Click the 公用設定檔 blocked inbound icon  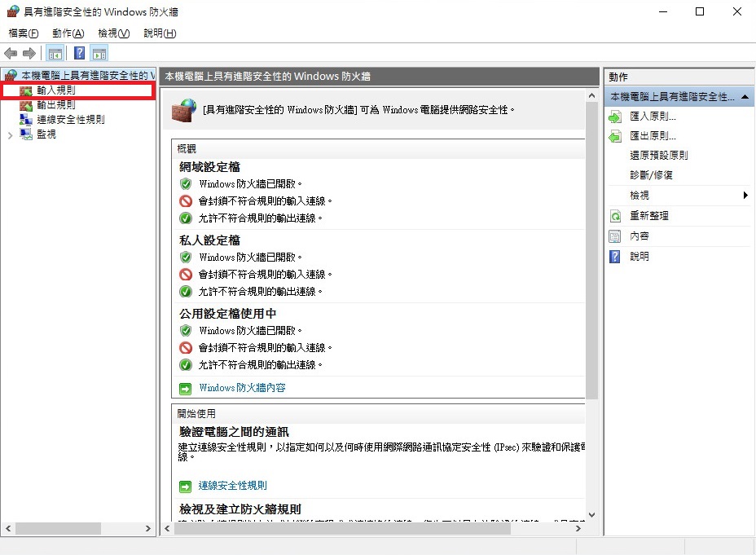(186, 348)
